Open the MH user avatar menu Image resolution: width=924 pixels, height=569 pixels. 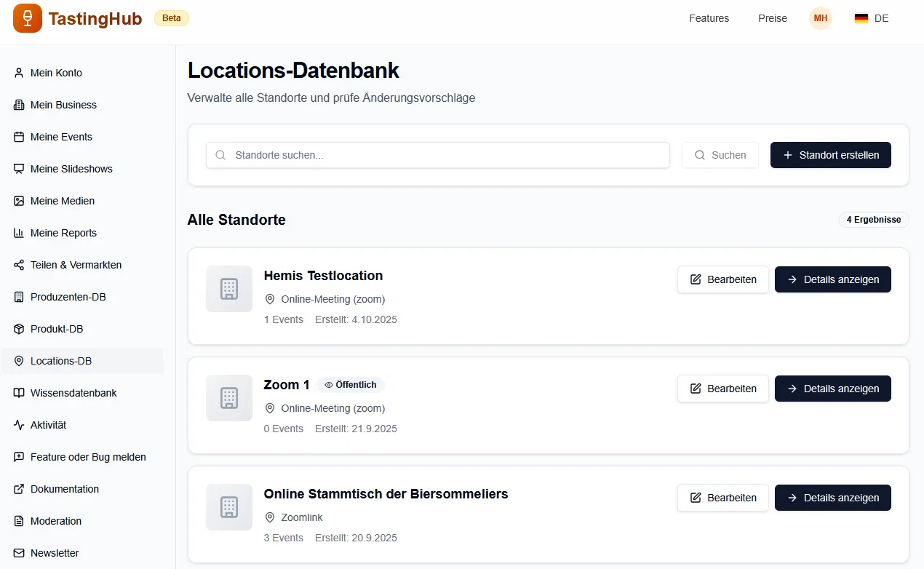[x=820, y=18]
